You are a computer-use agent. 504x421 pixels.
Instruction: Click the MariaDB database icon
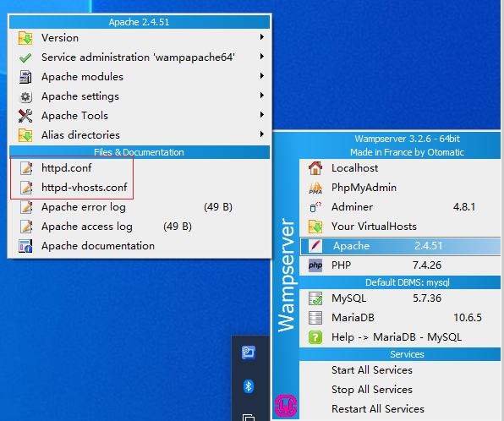click(x=315, y=318)
